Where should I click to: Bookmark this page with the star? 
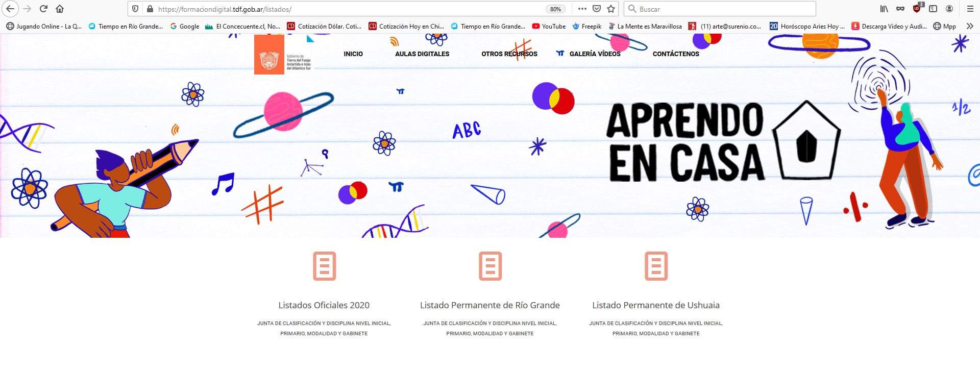[x=610, y=9]
